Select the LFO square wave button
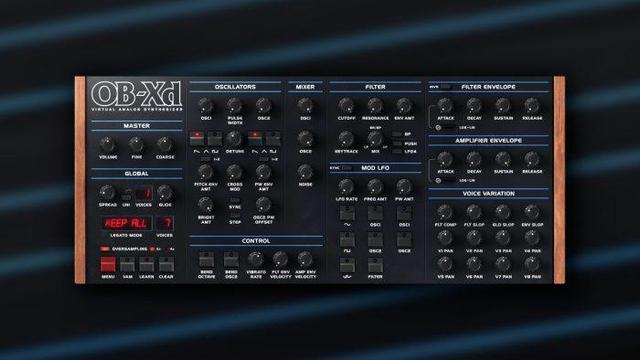 (x=347, y=240)
